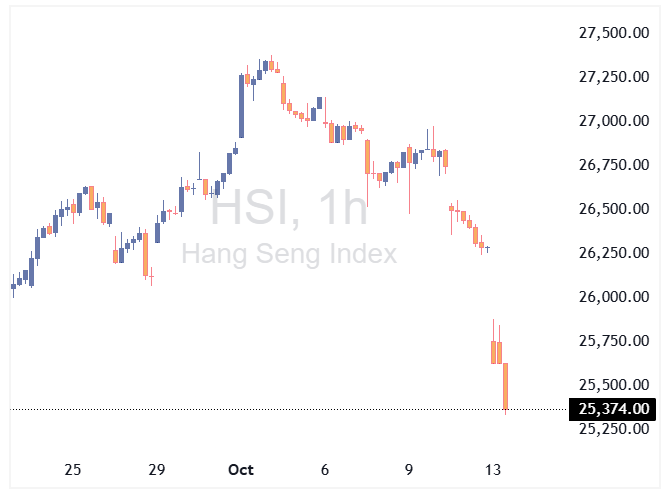Click the 26,750.00 label on price axis
This screenshot has width=670, height=499.
tap(615, 165)
